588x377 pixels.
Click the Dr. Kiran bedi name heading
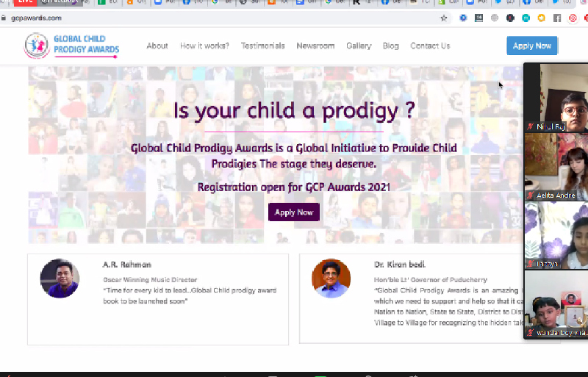[400, 265]
